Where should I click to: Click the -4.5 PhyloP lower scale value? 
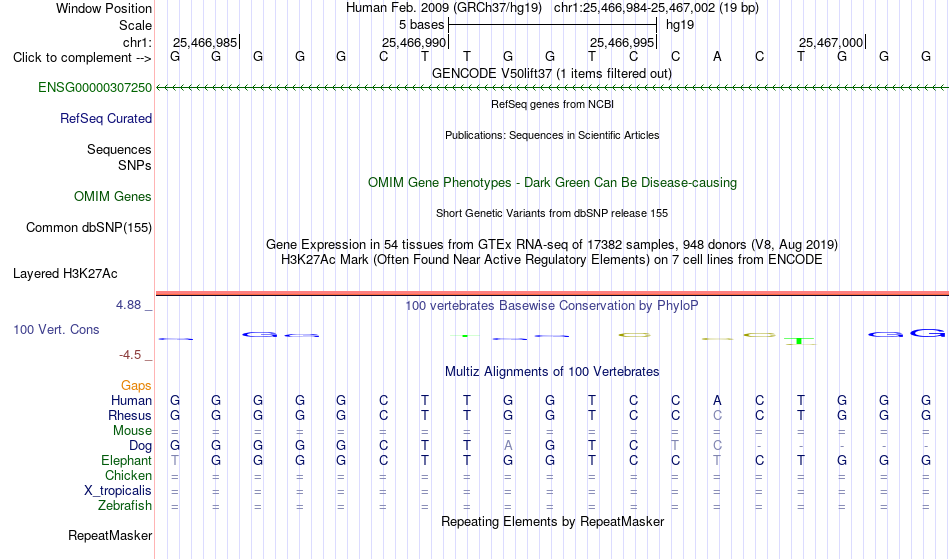tap(130, 355)
